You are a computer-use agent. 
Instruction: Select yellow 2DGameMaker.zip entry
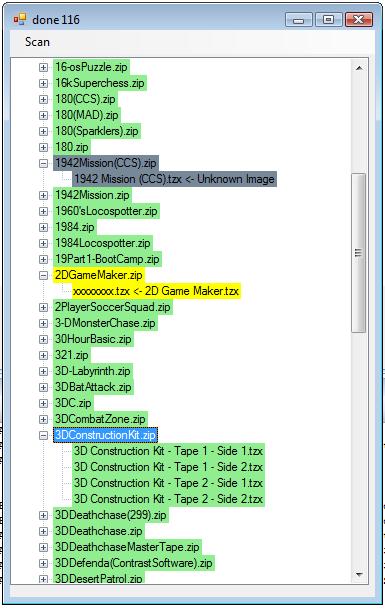pos(99,275)
